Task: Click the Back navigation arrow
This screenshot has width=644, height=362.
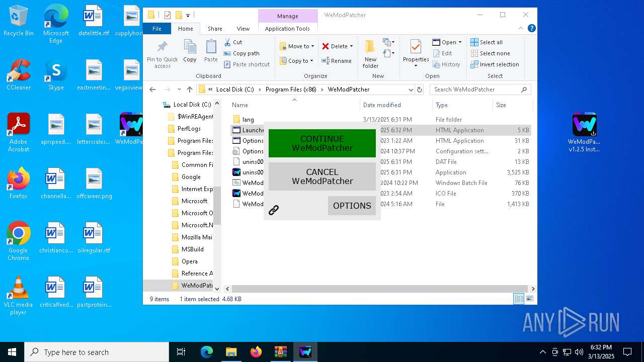Action: coord(153,89)
